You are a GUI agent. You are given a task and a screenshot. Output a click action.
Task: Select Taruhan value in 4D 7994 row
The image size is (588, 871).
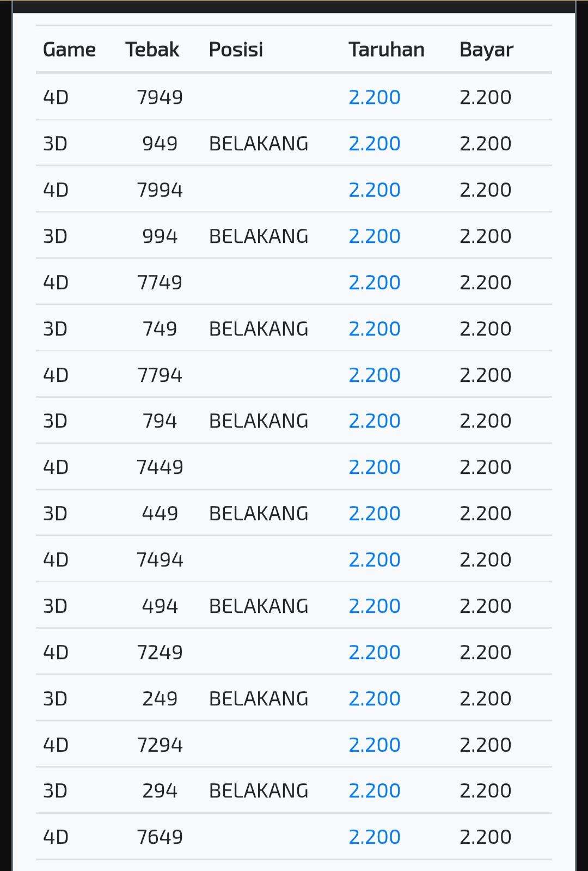point(375,190)
